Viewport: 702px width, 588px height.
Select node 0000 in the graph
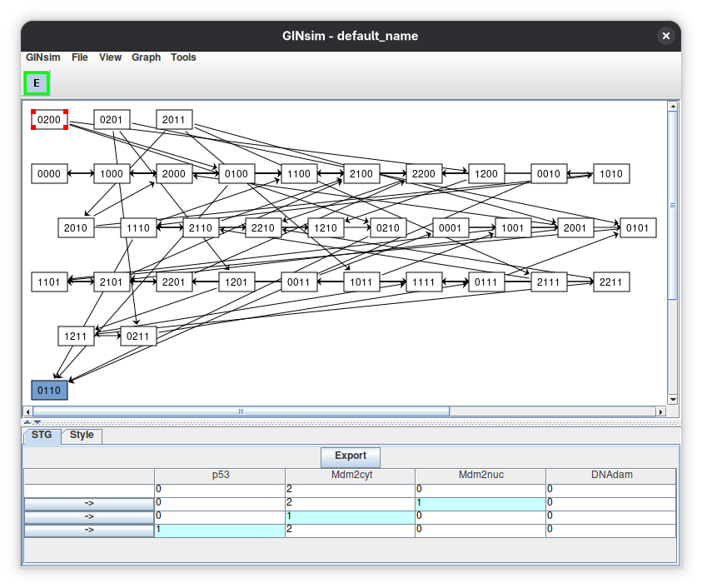click(49, 174)
